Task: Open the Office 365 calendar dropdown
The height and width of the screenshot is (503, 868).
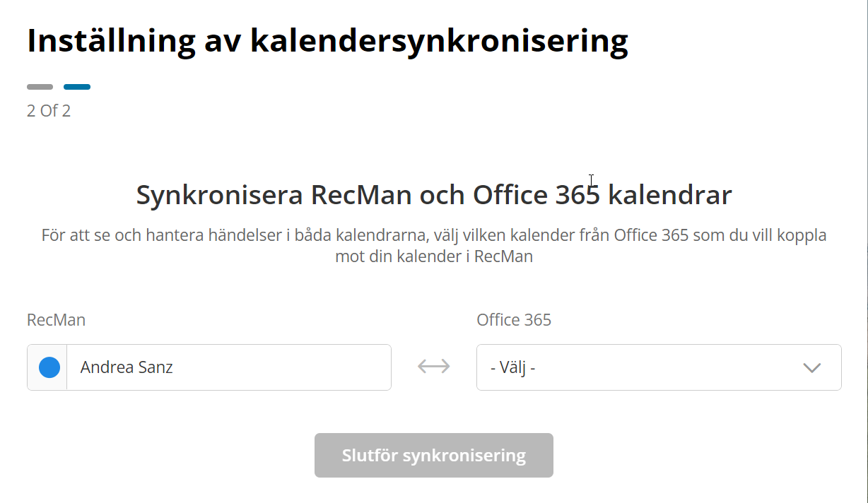Action: [x=658, y=367]
